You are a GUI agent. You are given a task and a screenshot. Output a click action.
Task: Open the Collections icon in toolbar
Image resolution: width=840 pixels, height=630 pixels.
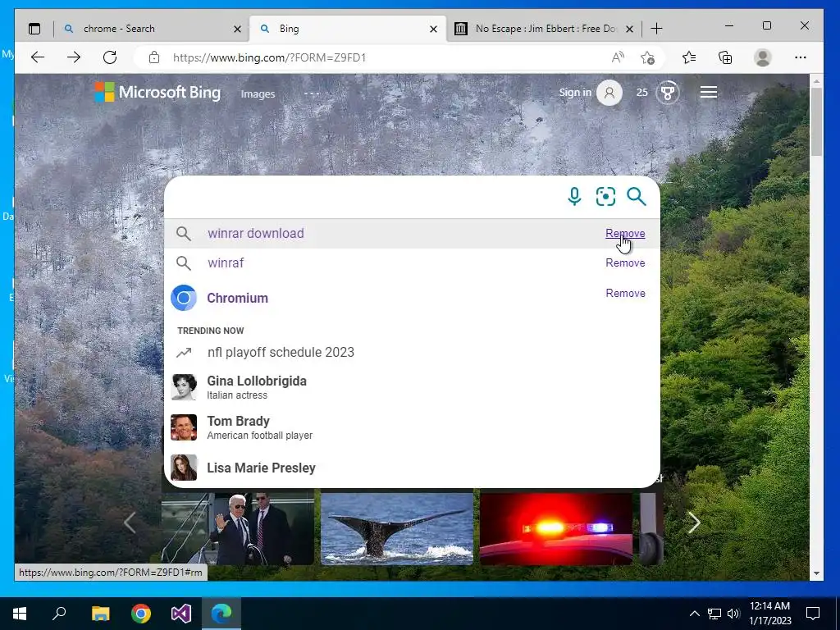725,57
